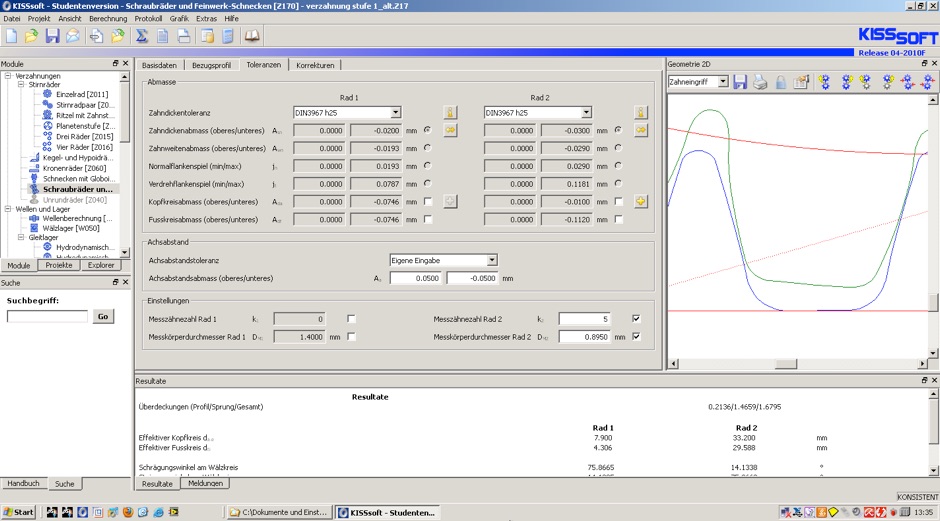
Task: Click the lock button for Rad 1 Zahndickentoleranz
Action: click(450, 112)
